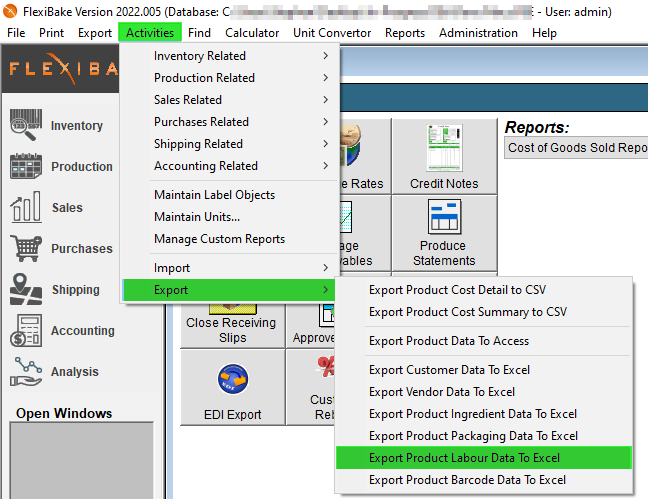Click the Purchases shopping cart icon

point(26,248)
